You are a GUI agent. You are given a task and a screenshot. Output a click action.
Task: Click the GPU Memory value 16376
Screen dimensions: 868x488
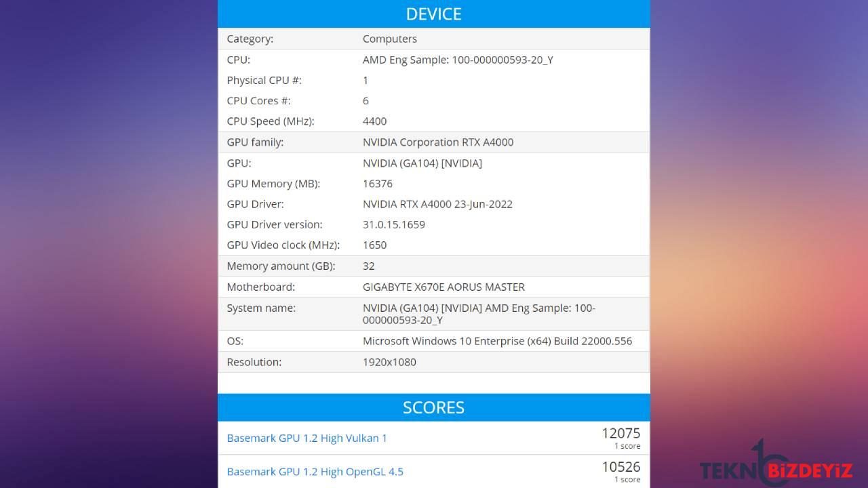point(378,184)
